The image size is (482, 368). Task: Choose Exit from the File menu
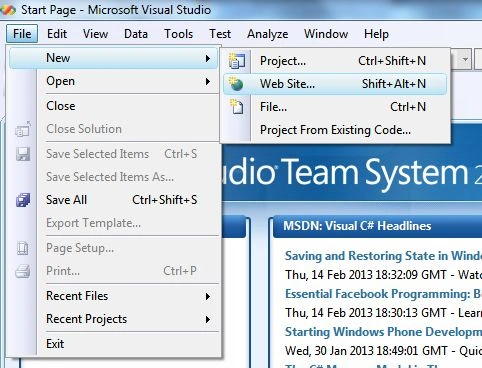[x=113, y=344]
